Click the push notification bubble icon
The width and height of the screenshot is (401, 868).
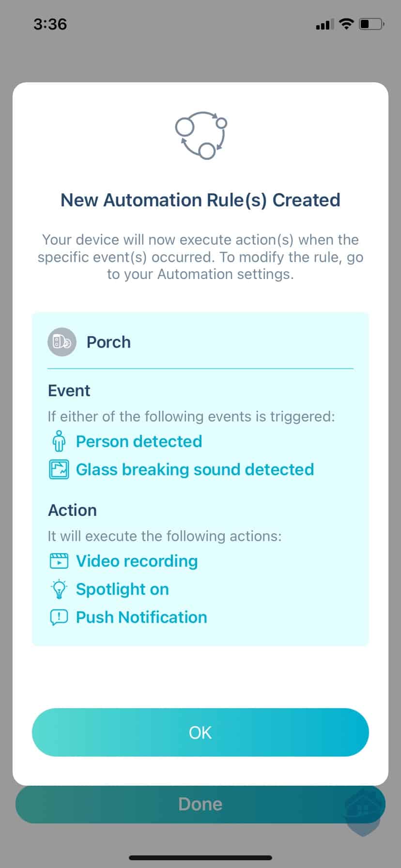click(x=59, y=618)
